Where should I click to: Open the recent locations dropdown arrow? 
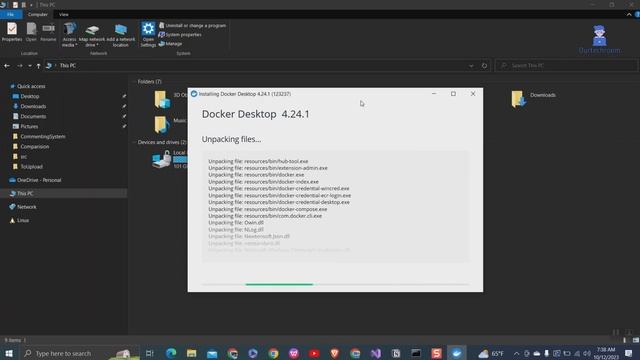[30, 66]
